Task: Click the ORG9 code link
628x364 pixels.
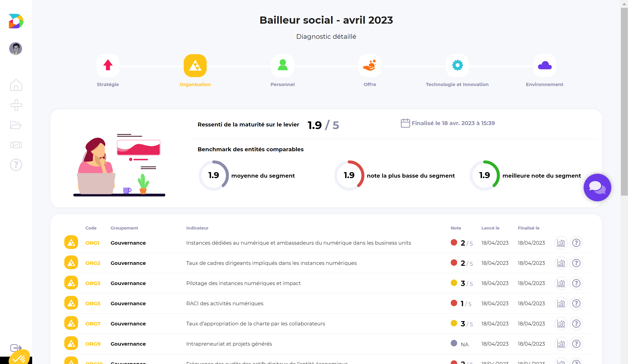Action: pos(93,344)
